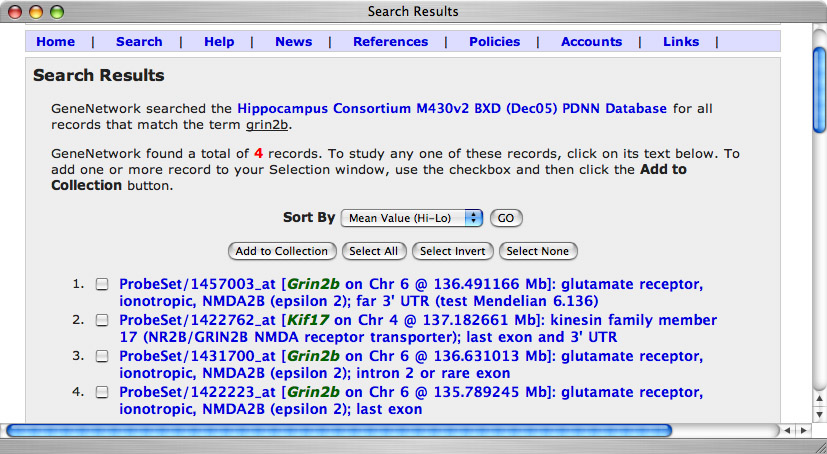This screenshot has width=827, height=454.
Task: Check the box for ProbeSet/1457003_at
Action: [102, 285]
